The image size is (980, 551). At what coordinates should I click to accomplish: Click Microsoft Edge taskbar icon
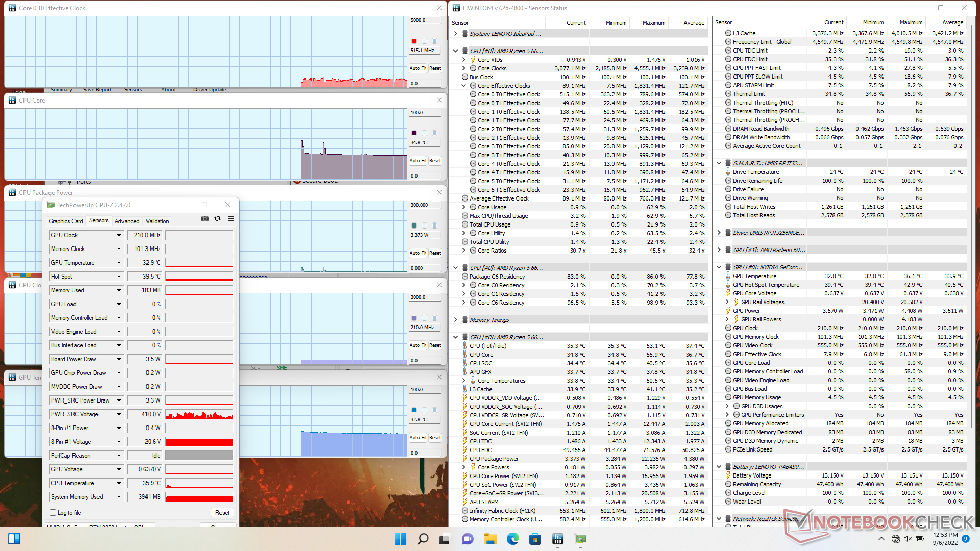click(x=512, y=539)
